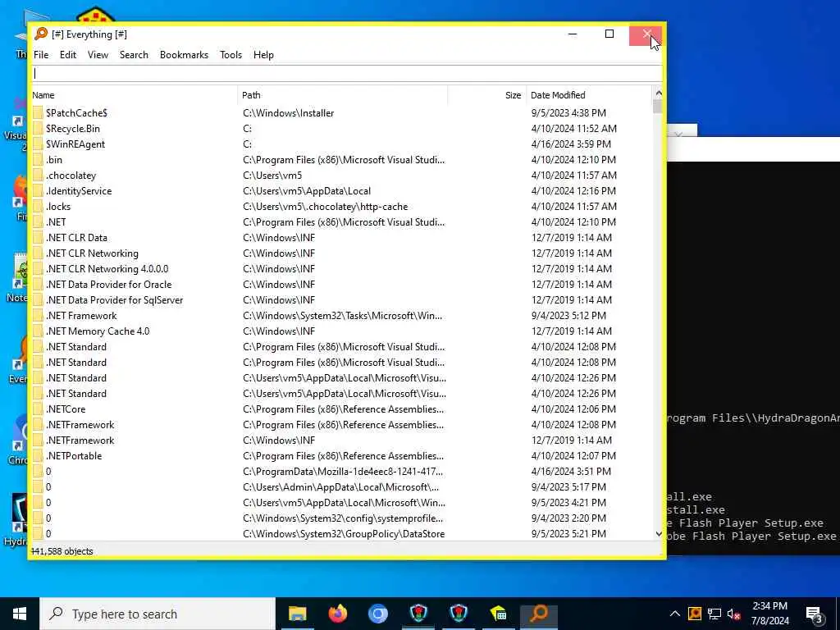Viewport: 840px width, 630px height.
Task: Select the .NET row
Action: point(342,221)
